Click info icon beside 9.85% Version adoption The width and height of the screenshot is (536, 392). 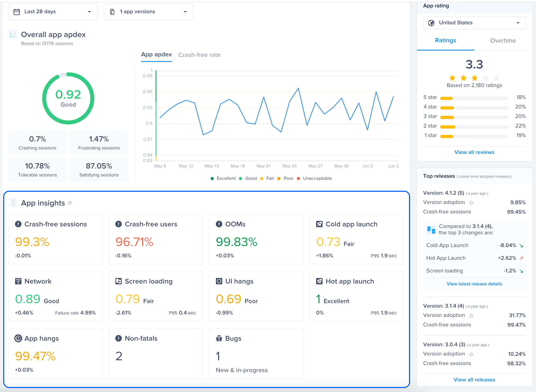click(x=471, y=203)
